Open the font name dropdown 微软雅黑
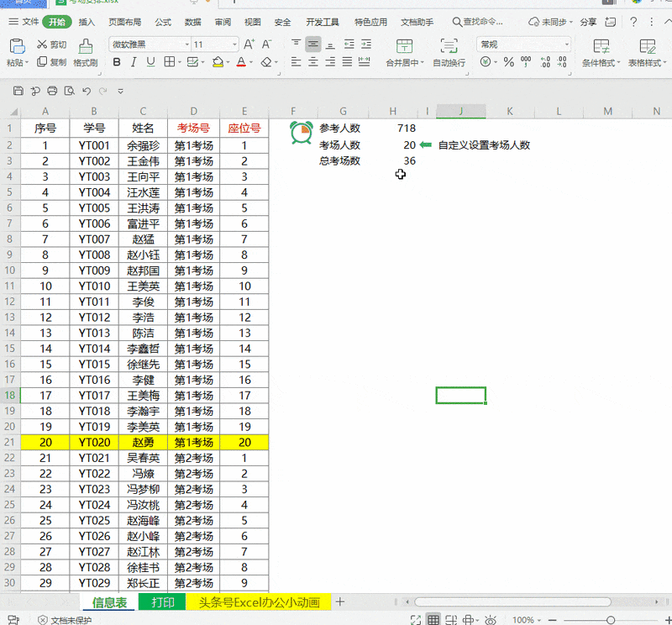Screen dimensions: 672x625 [x=150, y=44]
